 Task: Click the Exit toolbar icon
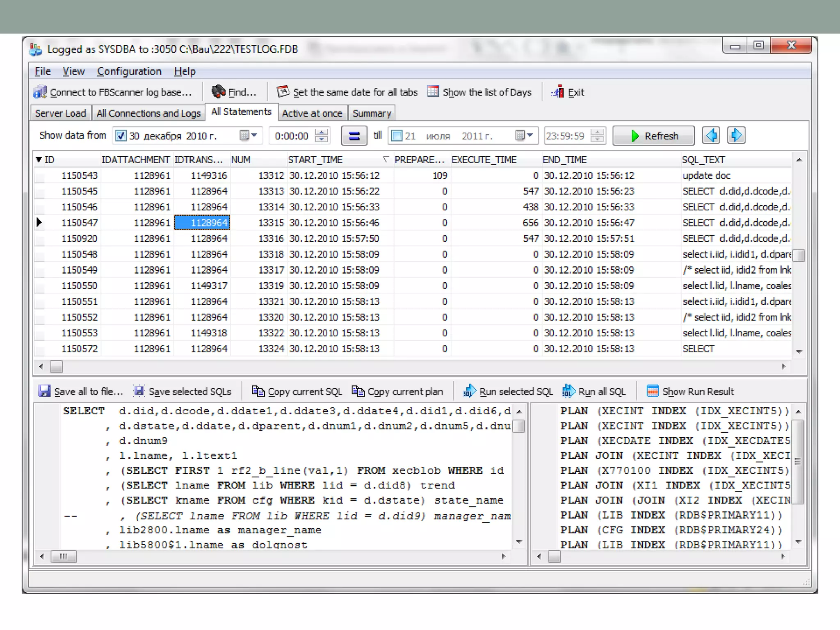(x=557, y=92)
